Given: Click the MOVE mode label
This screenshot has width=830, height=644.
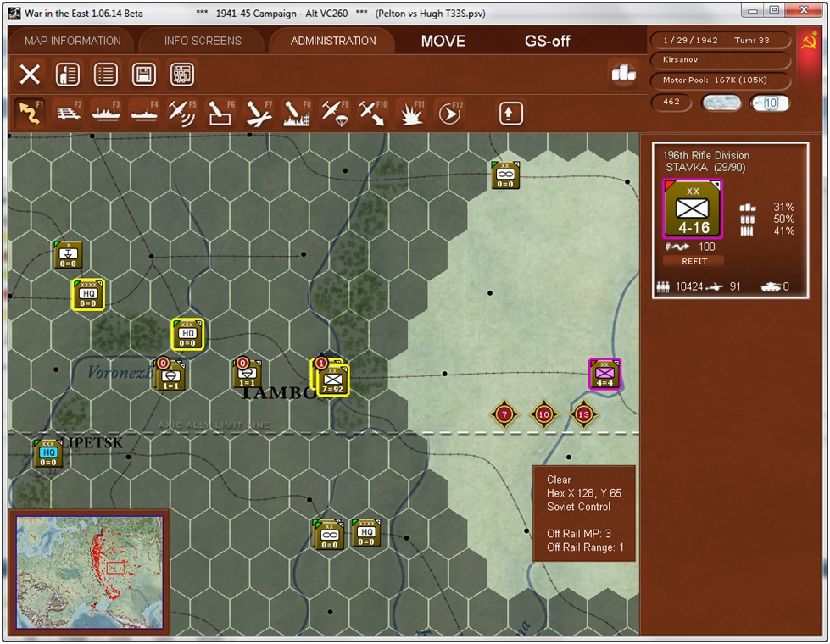Looking at the screenshot, I should pyautogui.click(x=443, y=41).
